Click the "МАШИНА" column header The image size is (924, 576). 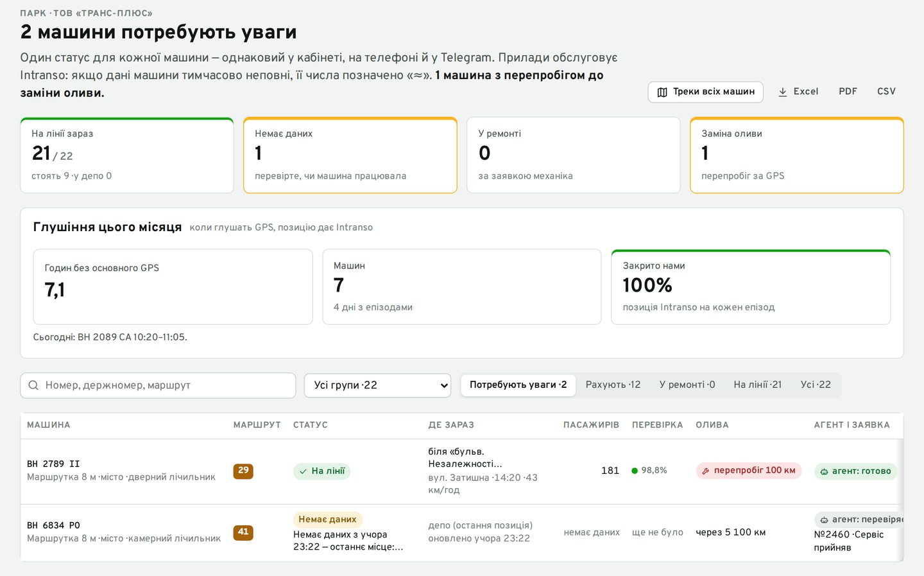[49, 425]
